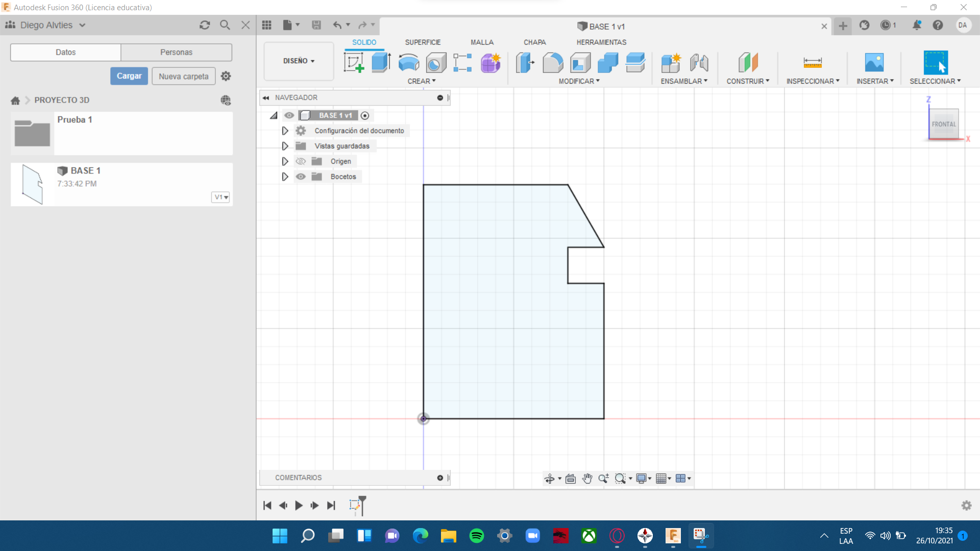Refresh the data panel

(x=205, y=25)
